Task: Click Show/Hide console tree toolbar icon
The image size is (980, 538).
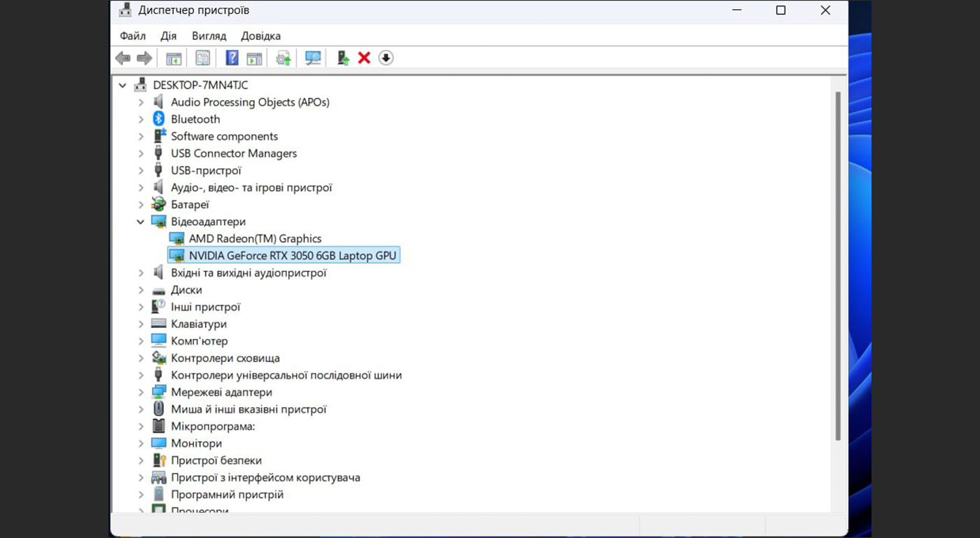Action: tap(174, 58)
